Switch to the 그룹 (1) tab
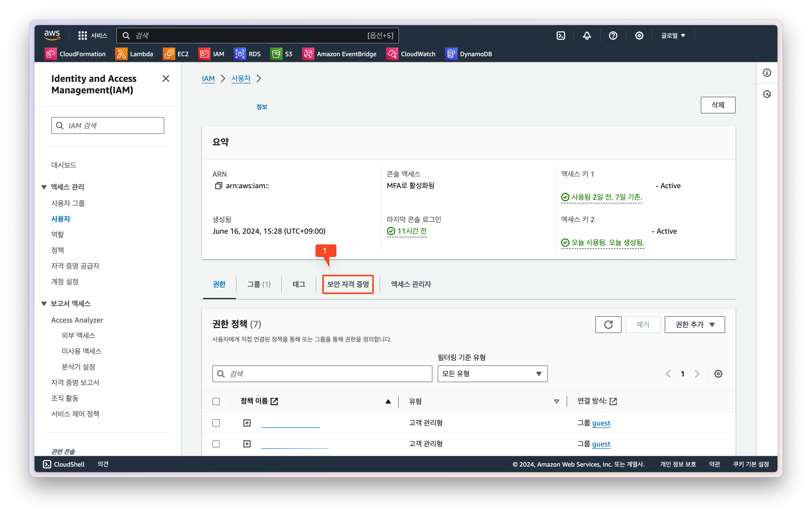 click(x=259, y=284)
